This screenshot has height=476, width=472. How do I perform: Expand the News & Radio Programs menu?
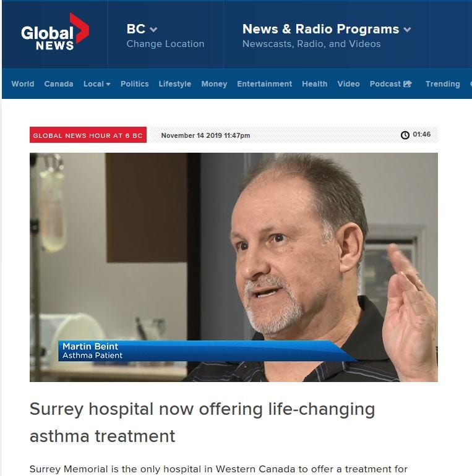click(x=327, y=29)
